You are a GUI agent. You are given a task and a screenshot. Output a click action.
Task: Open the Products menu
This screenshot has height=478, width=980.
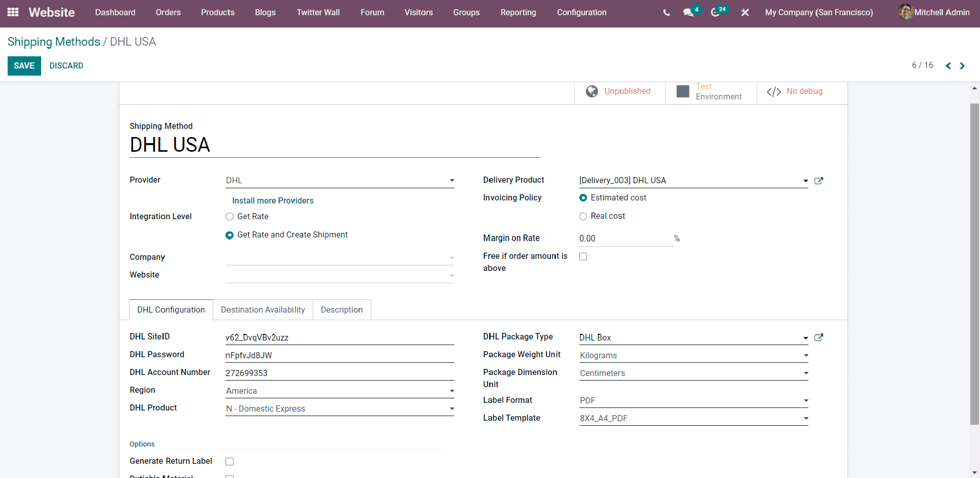(218, 13)
